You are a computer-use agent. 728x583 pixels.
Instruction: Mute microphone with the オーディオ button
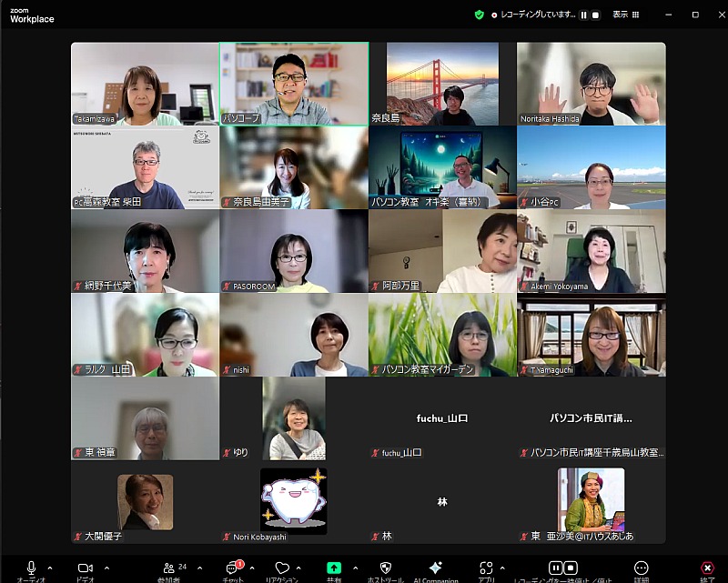(31, 568)
